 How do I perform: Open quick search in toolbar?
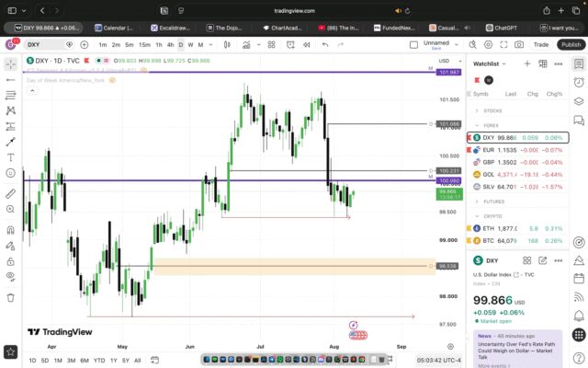(x=472, y=45)
